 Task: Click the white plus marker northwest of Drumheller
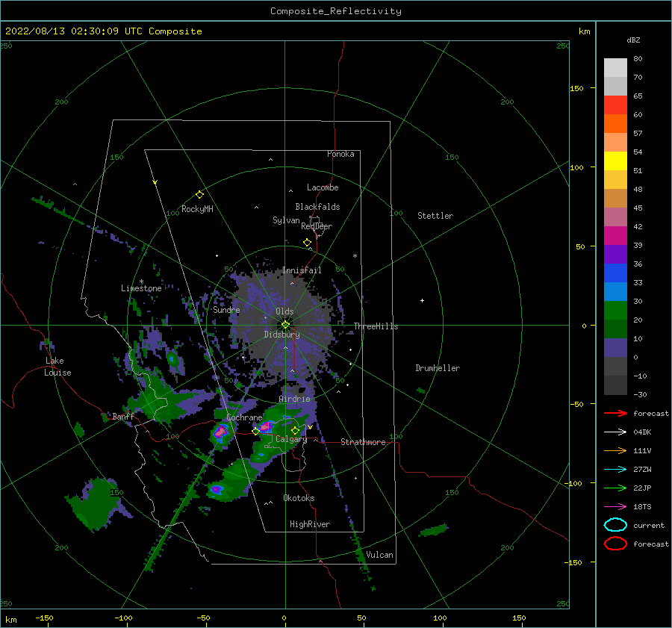click(422, 300)
